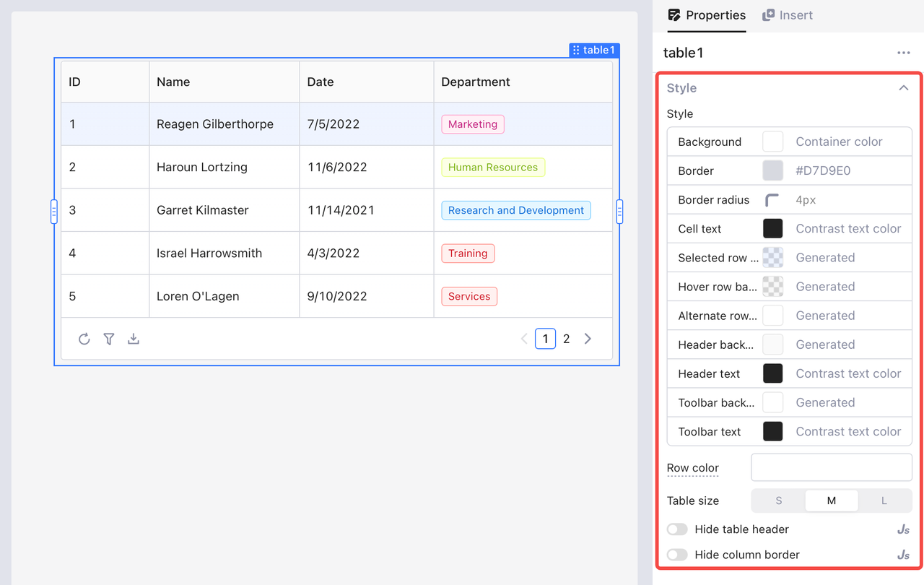Screen dimensions: 924x585
Task: Click the table refresh icon
Action: pyautogui.click(x=84, y=339)
